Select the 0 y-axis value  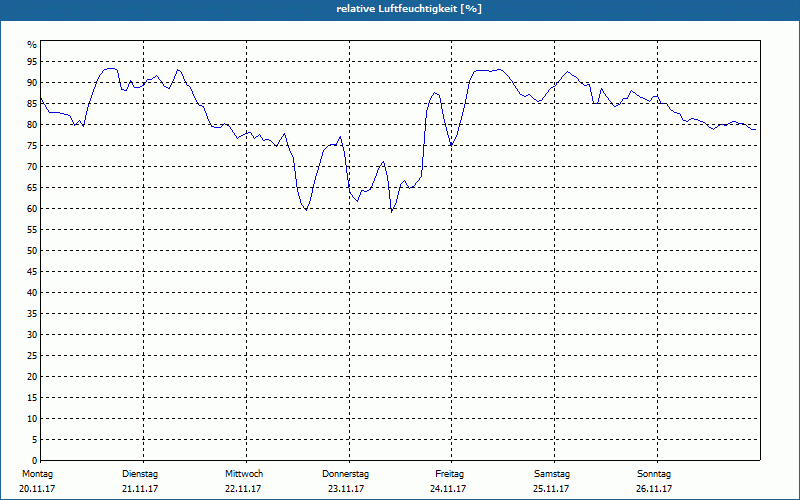click(x=34, y=460)
